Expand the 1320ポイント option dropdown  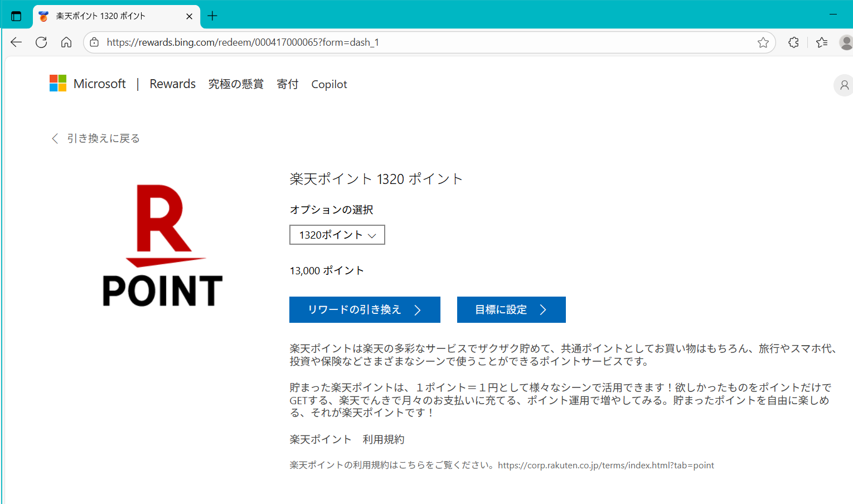tap(337, 235)
